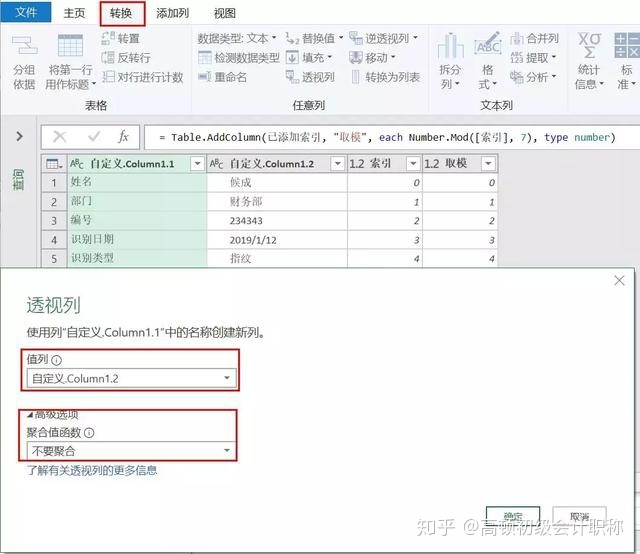This screenshot has height=554, width=640.
Task: Switch to the 主页 tab
Action: [74, 13]
